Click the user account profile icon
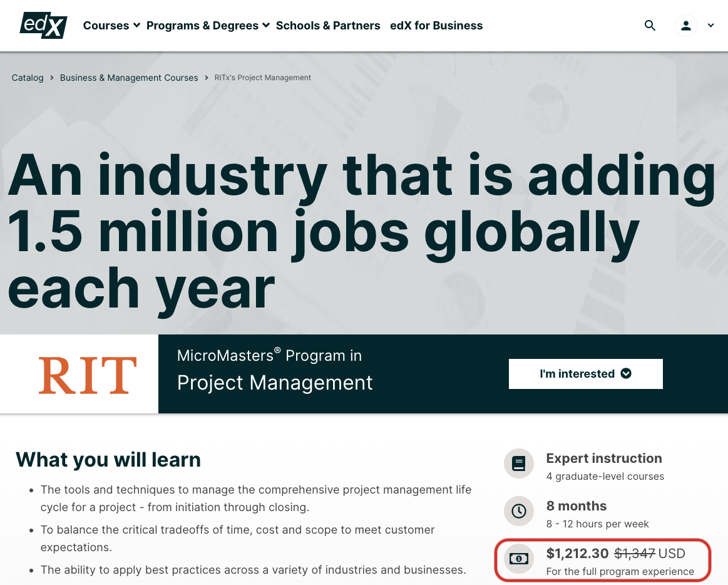The height and width of the screenshot is (585, 728). point(686,25)
